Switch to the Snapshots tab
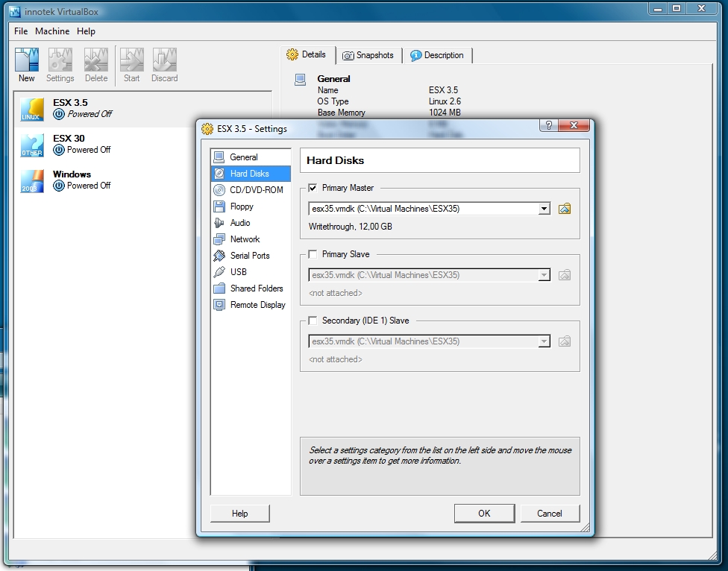This screenshot has height=571, width=728. point(368,55)
